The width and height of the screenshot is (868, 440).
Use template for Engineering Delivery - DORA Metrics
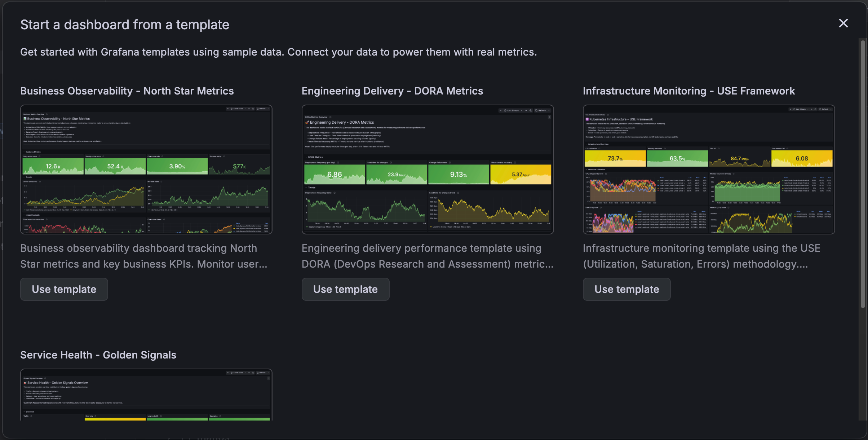click(345, 289)
